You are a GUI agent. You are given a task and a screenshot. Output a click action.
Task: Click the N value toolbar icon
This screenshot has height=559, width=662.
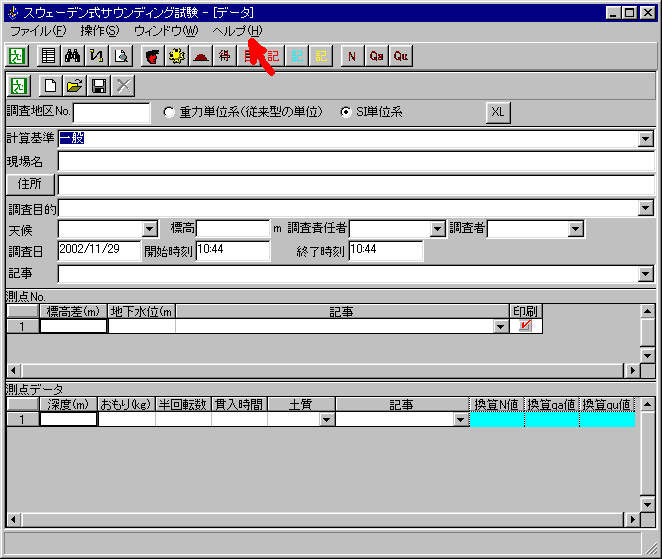click(x=352, y=56)
